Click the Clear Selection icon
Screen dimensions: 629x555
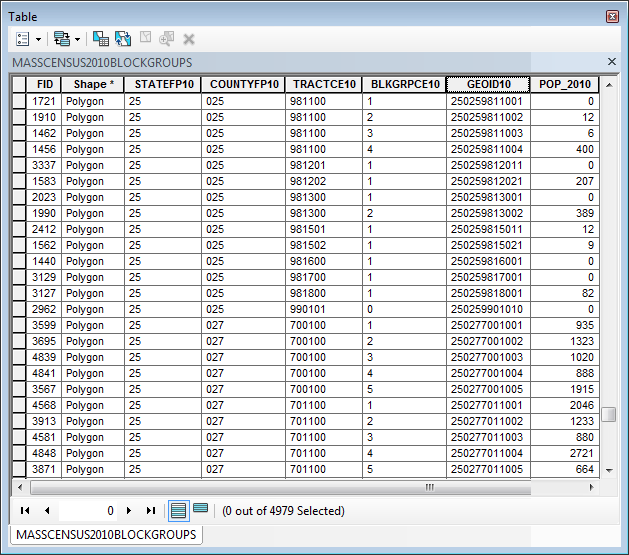click(145, 37)
